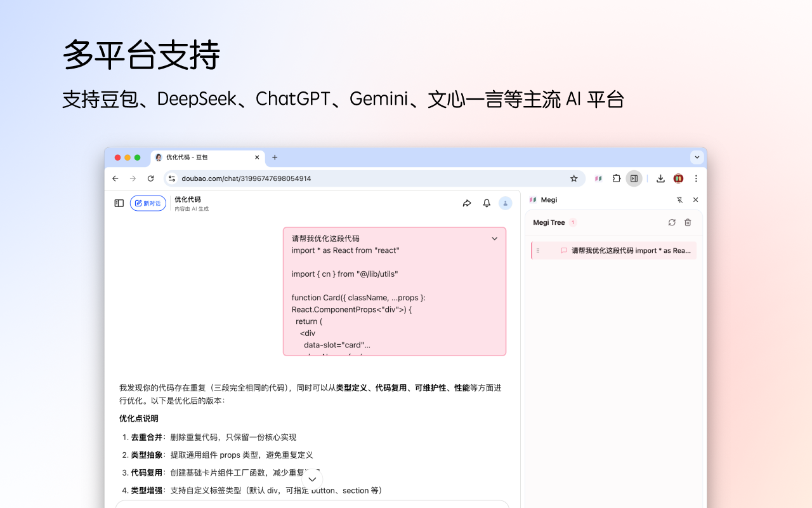The height and width of the screenshot is (508, 812).
Task: Toggle bookmark star in the address bar
Action: point(573,178)
